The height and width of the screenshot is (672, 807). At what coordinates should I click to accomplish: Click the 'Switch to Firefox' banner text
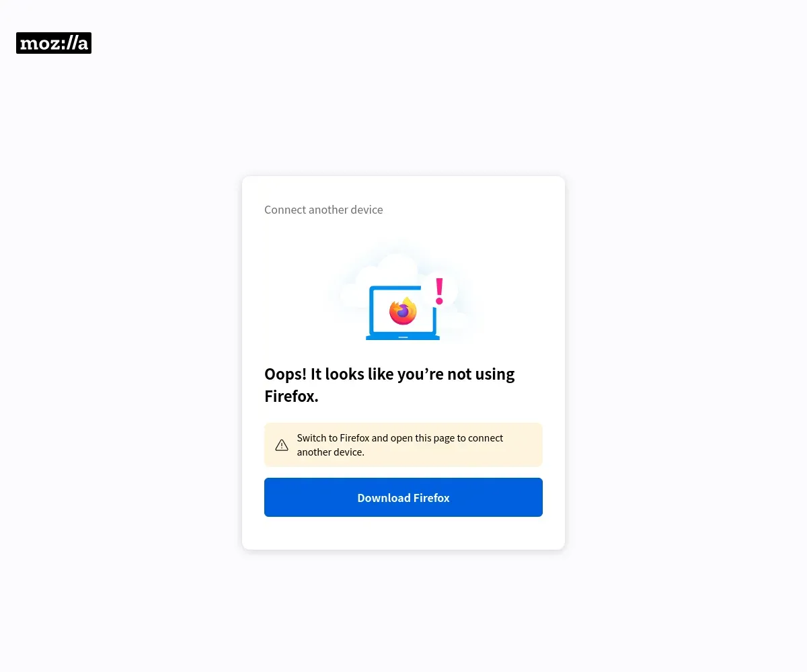333,438
